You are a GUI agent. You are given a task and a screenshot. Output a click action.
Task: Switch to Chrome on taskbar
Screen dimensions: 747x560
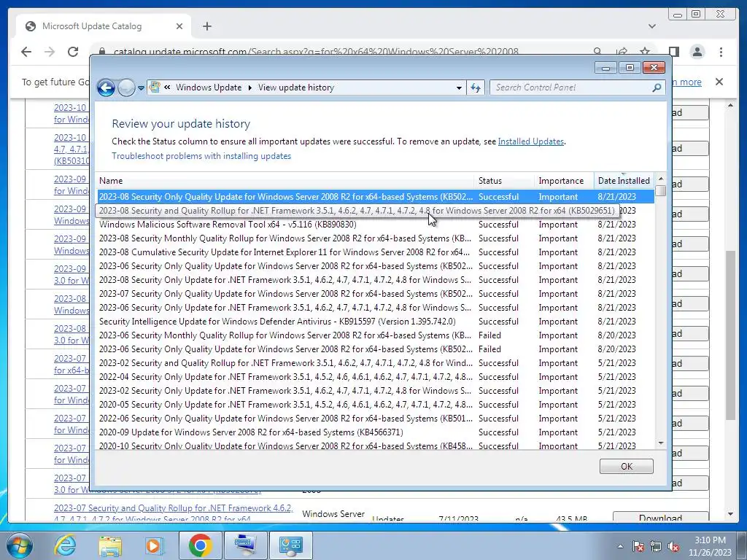tap(200, 545)
